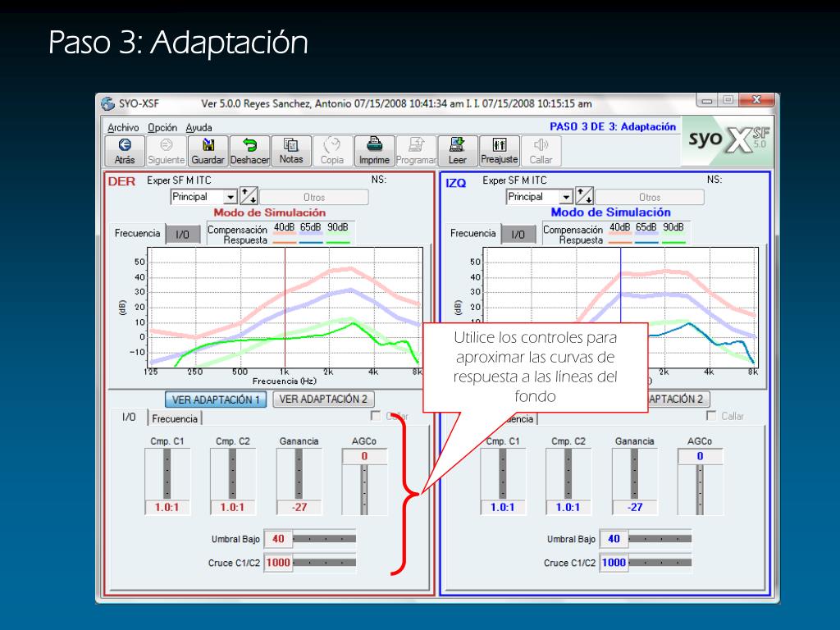The width and height of the screenshot is (840, 630).
Task: Click the DER AGCo value field
Action: 364,456
